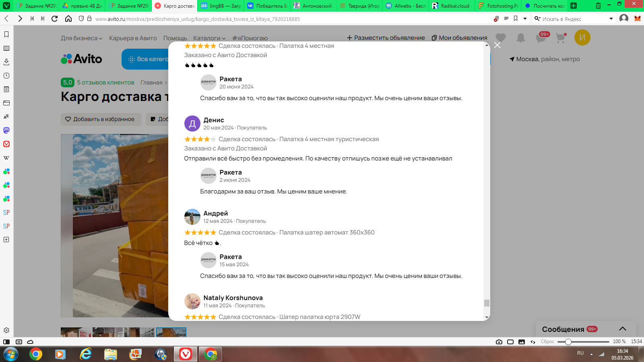
Task: Click Добавить в избранное
Action: click(x=101, y=119)
